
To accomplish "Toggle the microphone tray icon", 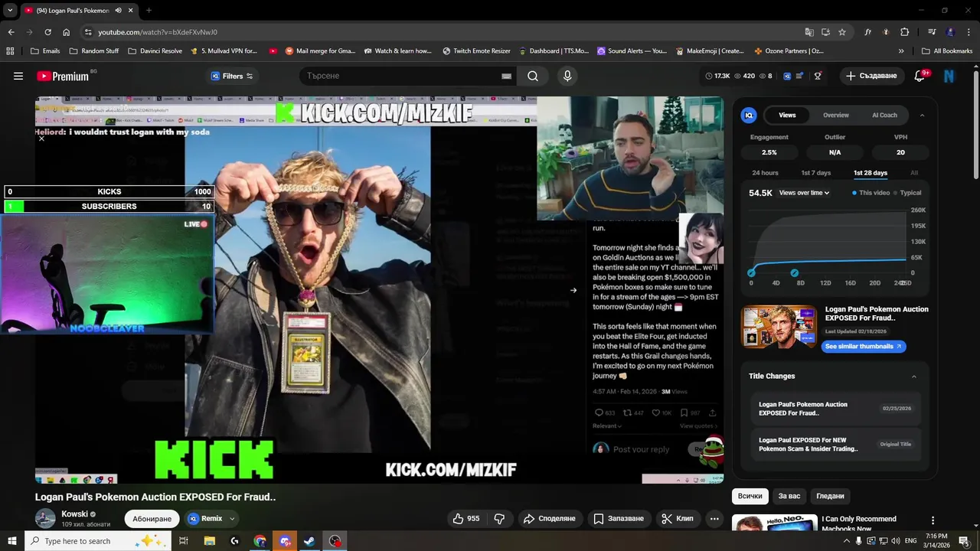I will click(x=858, y=541).
